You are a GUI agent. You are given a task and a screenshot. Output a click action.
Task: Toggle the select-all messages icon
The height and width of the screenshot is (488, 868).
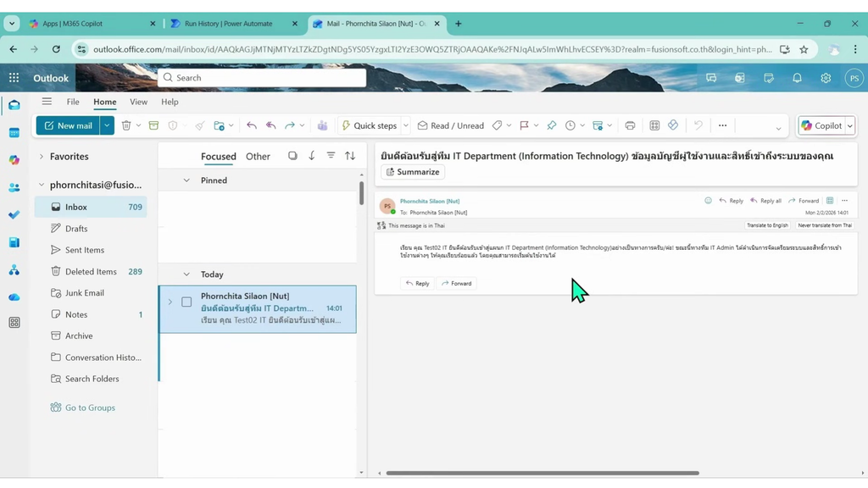[292, 156]
